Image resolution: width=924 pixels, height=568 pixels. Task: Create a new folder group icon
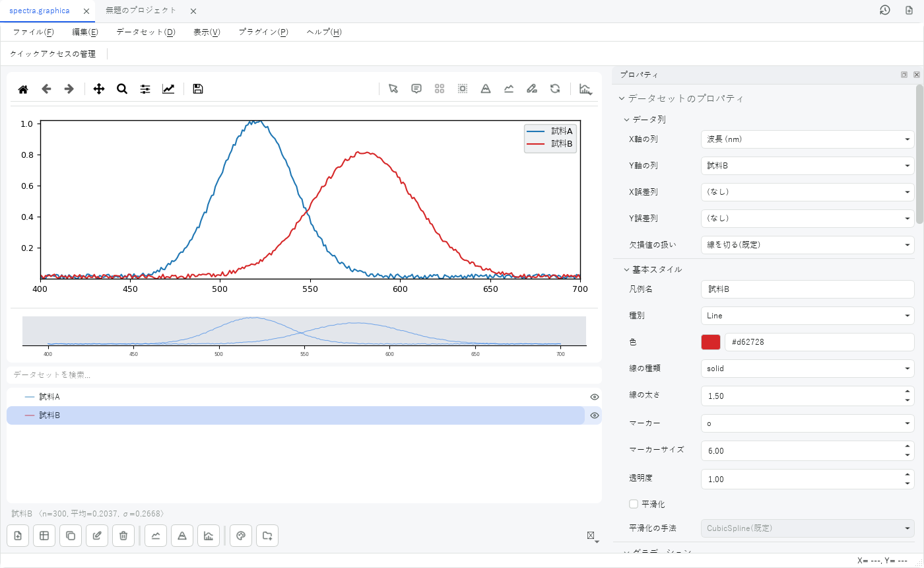(x=267, y=536)
